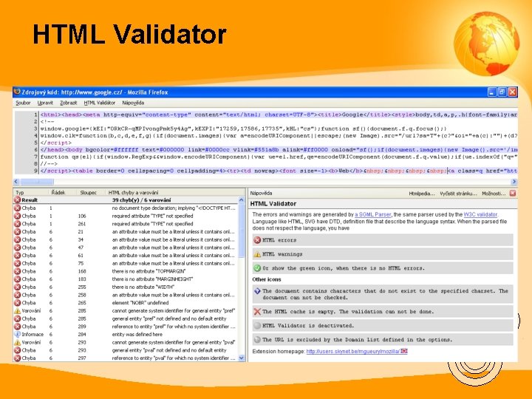This screenshot has height=399, width=532.
Task: Click source code line 6 with body tag
Action: tap(279, 149)
